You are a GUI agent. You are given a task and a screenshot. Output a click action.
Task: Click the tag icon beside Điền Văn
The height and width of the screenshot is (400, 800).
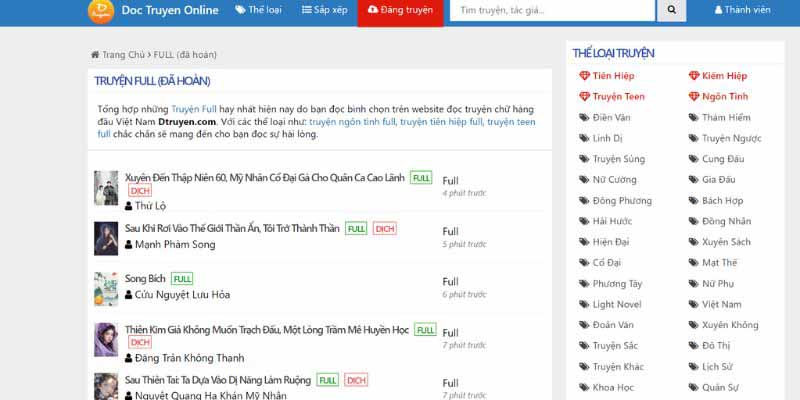(584, 117)
